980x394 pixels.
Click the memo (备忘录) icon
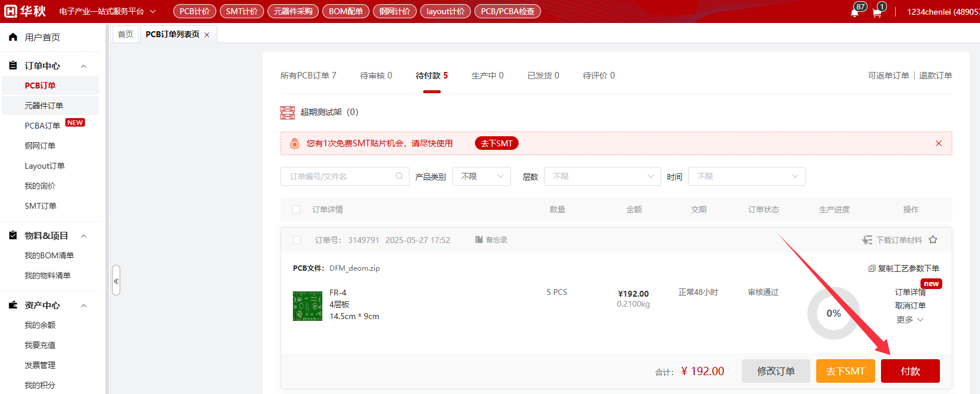479,240
